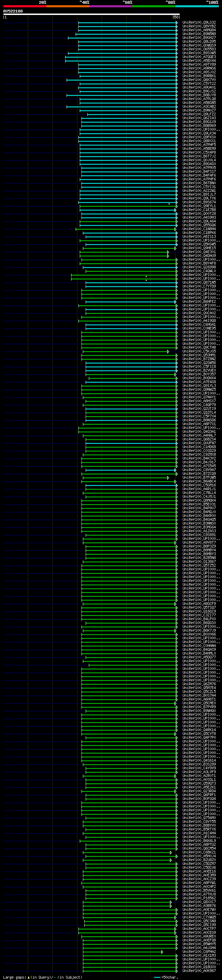Open hit UniRef100_Q8LD95
This screenshot has height=980, width=222.
point(199,41)
